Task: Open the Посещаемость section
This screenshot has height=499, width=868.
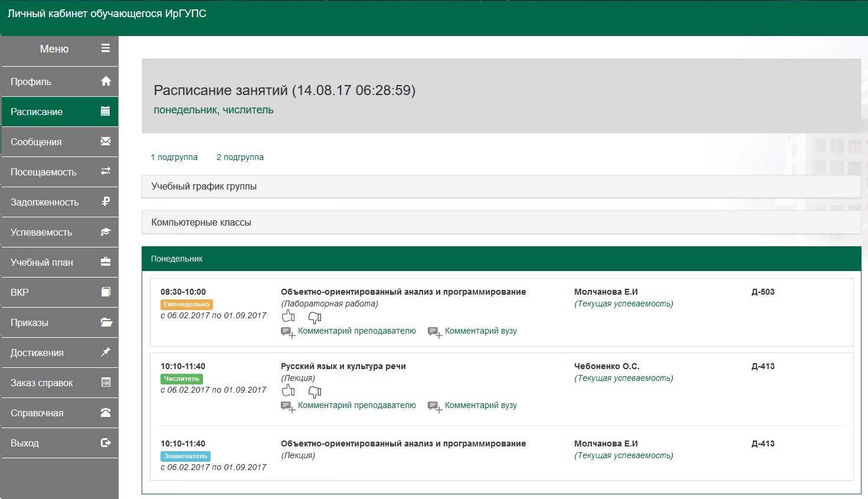Action: pyautogui.click(x=60, y=172)
